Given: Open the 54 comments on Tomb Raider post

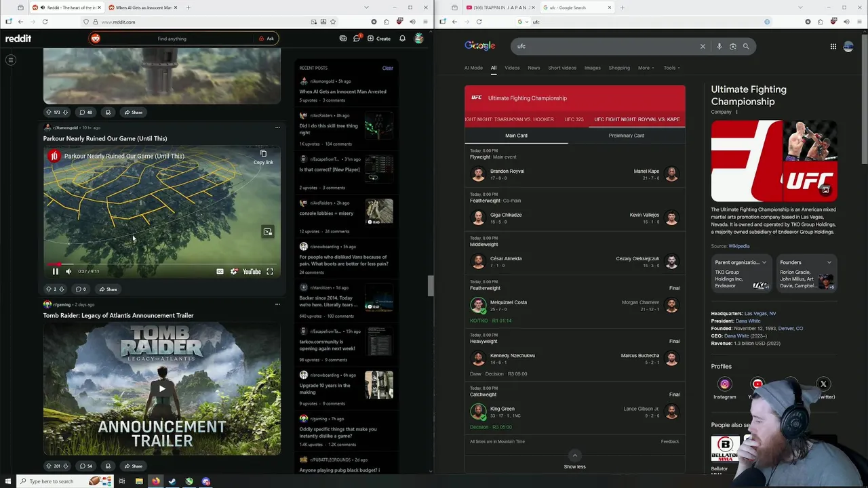Looking at the screenshot, I should tap(85, 466).
